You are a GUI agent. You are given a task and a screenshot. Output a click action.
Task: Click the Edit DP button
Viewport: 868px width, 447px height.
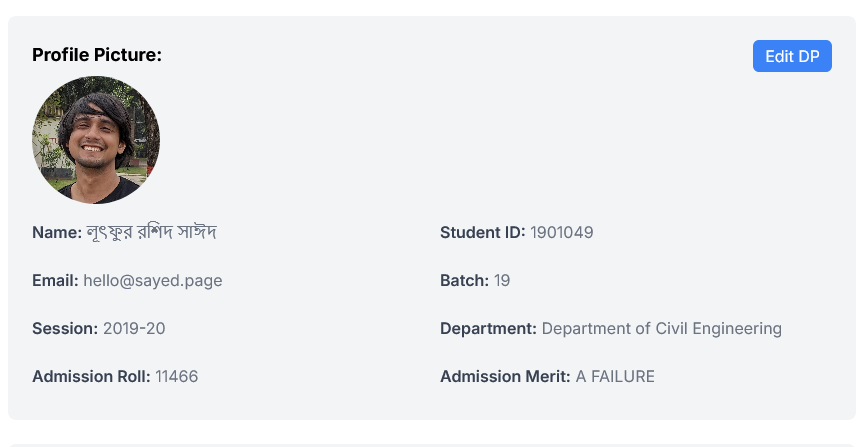[792, 56]
